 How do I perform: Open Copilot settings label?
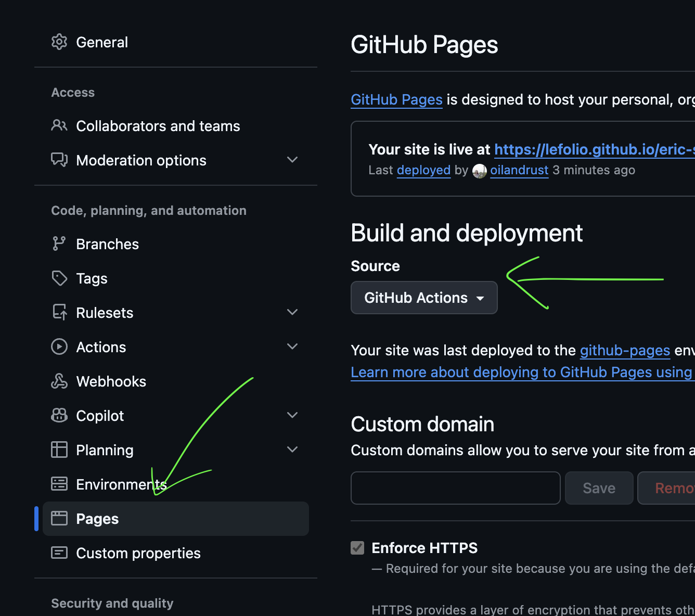click(x=100, y=416)
